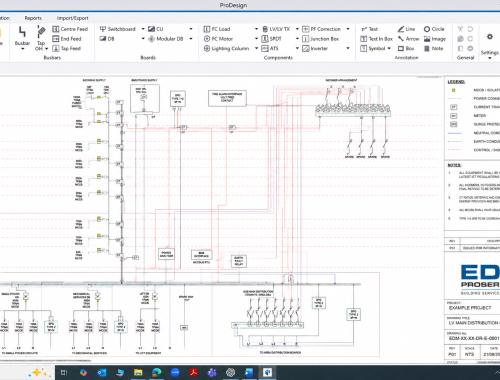Image resolution: width=500 pixels, height=380 pixels.
Task: Insert an ATS component
Action: click(x=270, y=48)
